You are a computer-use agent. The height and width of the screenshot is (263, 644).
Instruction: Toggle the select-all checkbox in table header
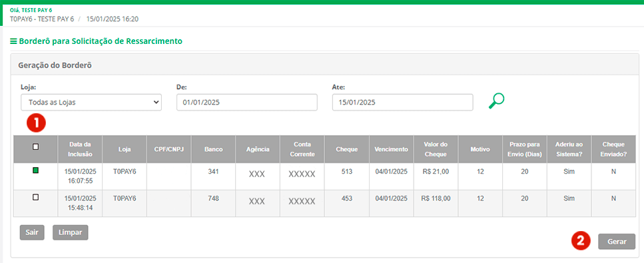click(35, 146)
